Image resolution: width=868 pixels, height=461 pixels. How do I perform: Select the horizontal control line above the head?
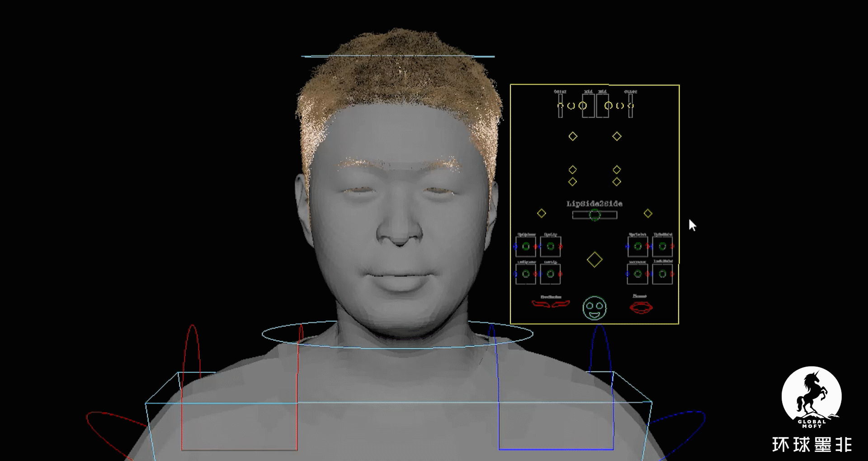pyautogui.click(x=398, y=56)
